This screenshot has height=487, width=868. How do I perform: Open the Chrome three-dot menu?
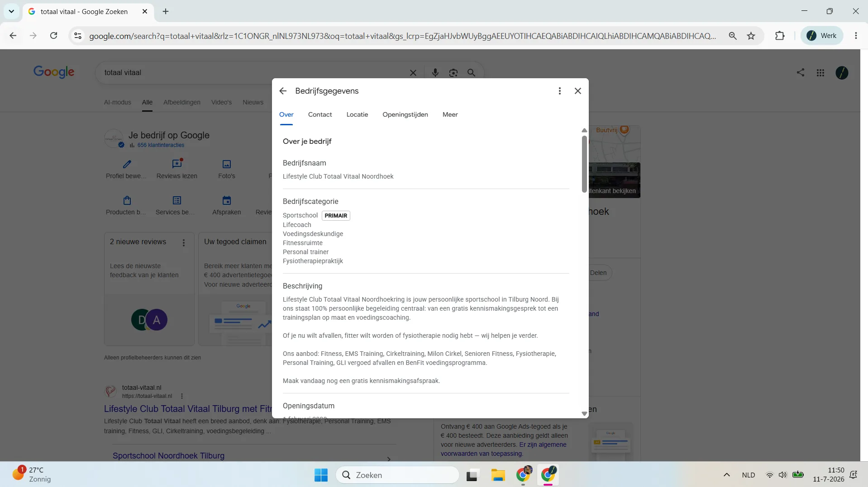(x=856, y=36)
